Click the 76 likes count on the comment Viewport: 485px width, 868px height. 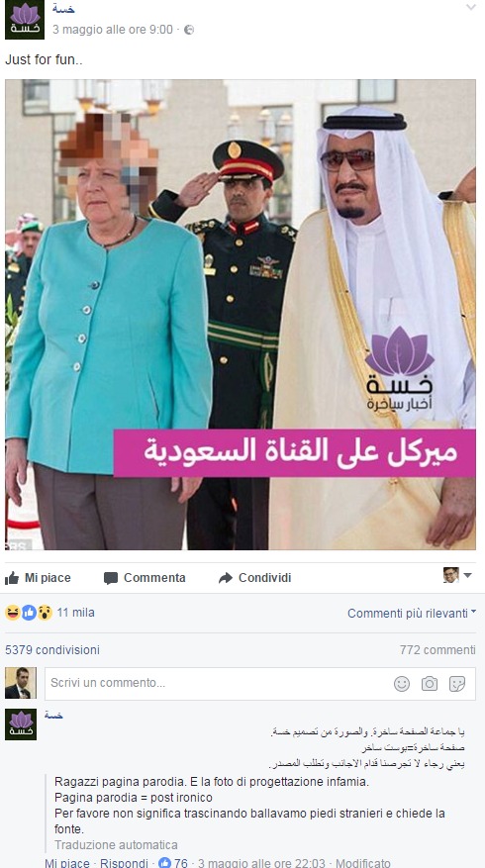[x=173, y=863]
